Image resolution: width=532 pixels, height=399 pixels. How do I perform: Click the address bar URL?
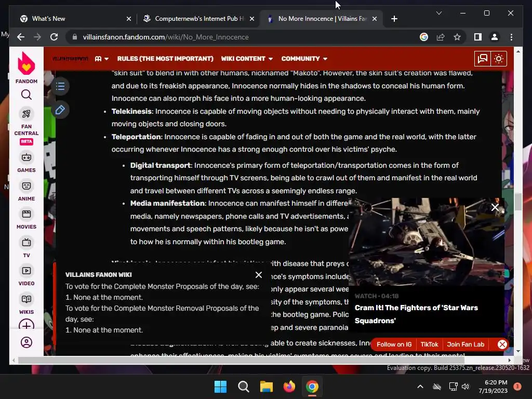(166, 37)
